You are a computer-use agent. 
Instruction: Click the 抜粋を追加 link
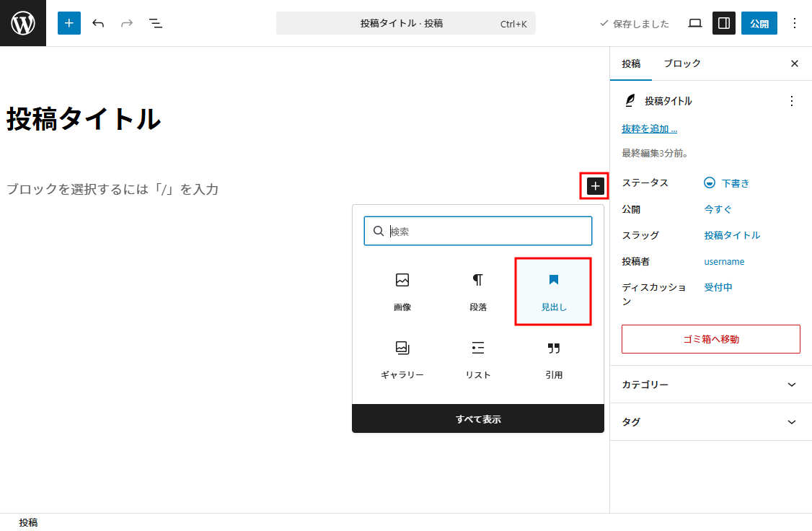[650, 129]
